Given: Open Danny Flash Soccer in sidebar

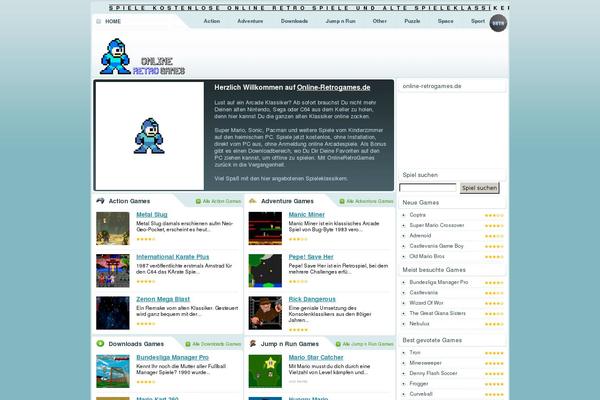Looking at the screenshot, I should coord(433,373).
